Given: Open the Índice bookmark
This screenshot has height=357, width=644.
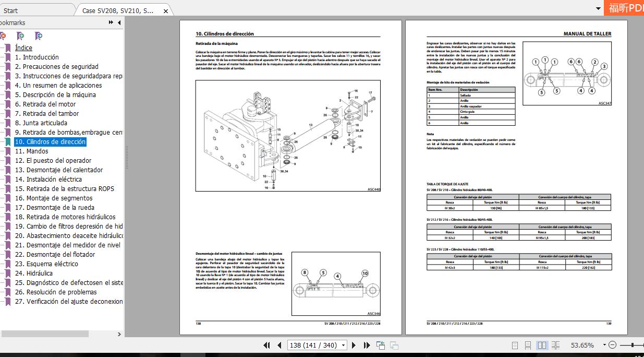Looking at the screenshot, I should tap(23, 47).
